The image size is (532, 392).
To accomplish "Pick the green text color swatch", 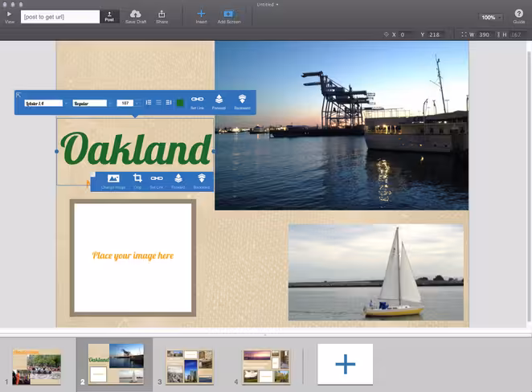I will pyautogui.click(x=180, y=103).
